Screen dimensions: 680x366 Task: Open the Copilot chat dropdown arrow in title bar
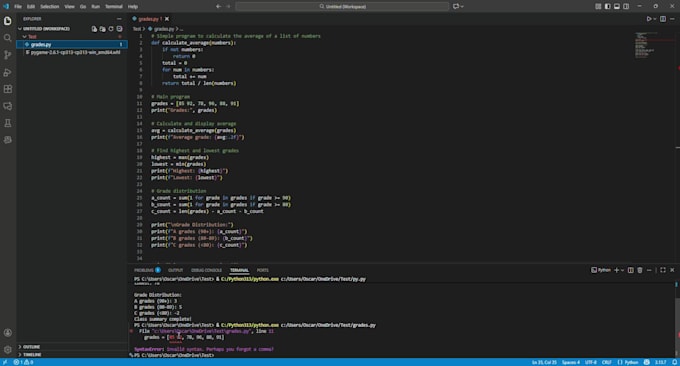462,7
